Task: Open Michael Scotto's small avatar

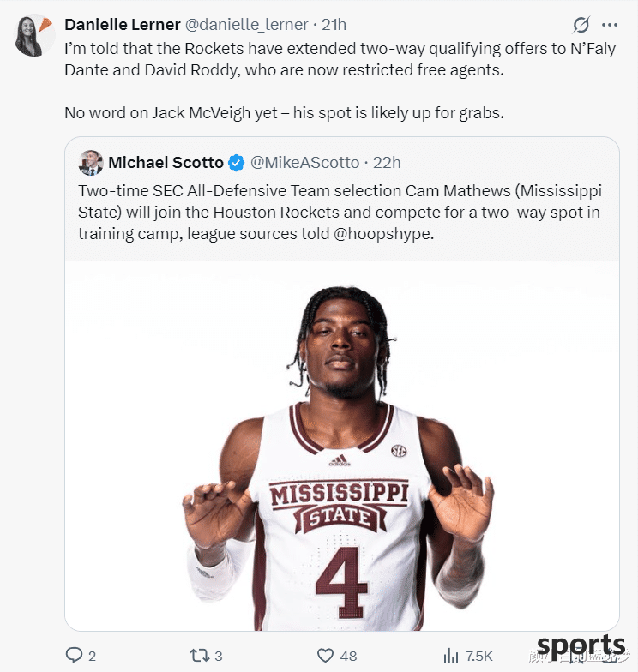Action: 91,163
